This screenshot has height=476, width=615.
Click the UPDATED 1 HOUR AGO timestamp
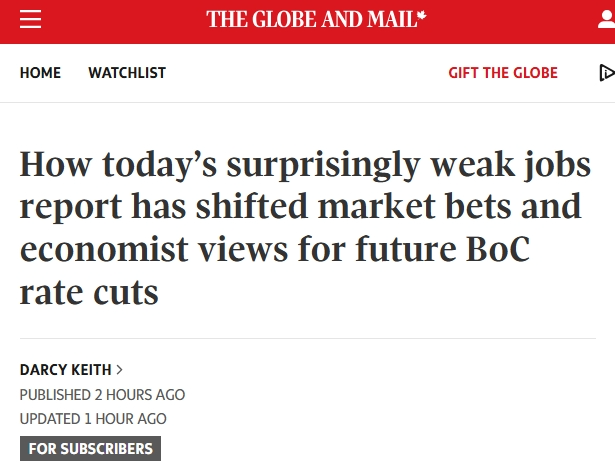(x=93, y=419)
